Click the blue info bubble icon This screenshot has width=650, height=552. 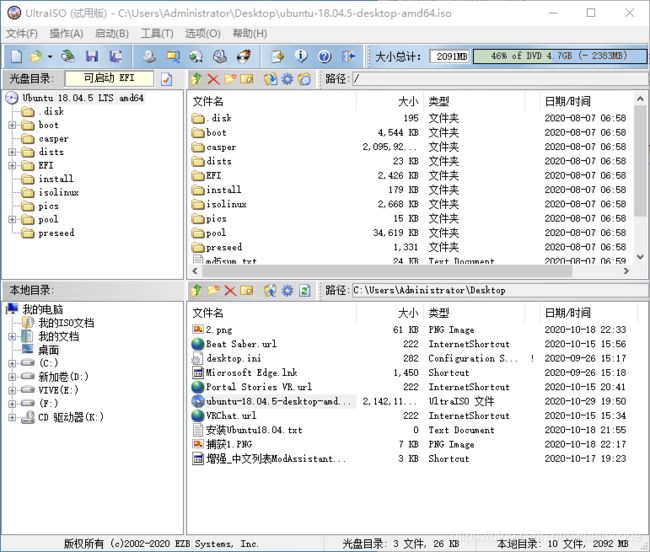301,56
